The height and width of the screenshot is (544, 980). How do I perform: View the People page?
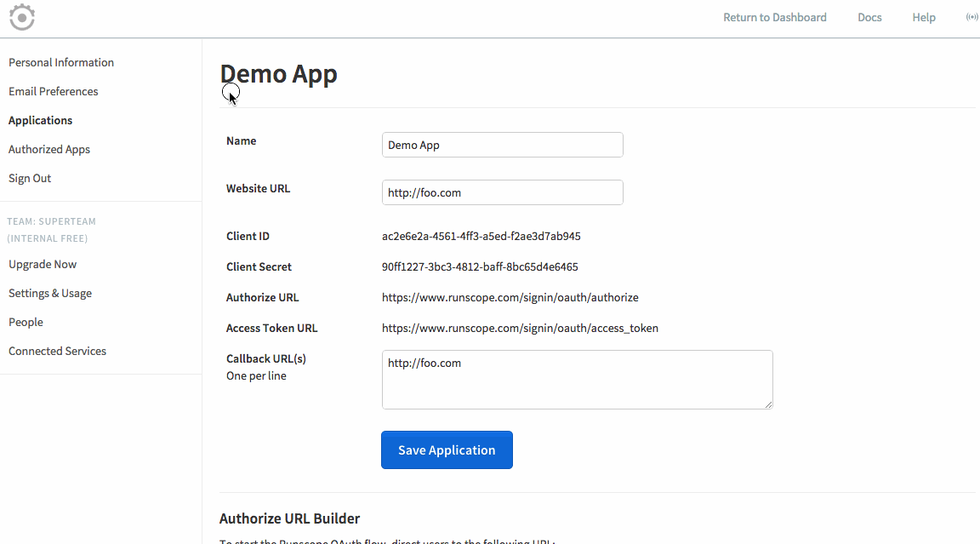point(26,322)
